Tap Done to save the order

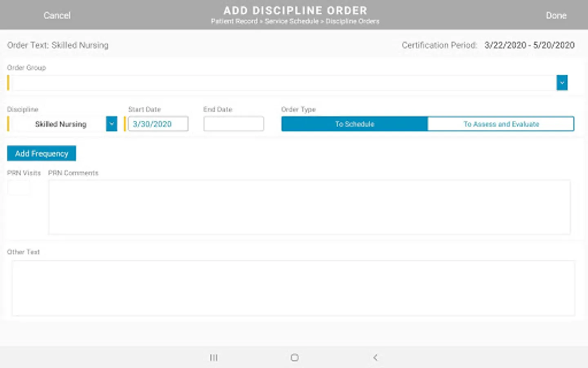click(556, 16)
